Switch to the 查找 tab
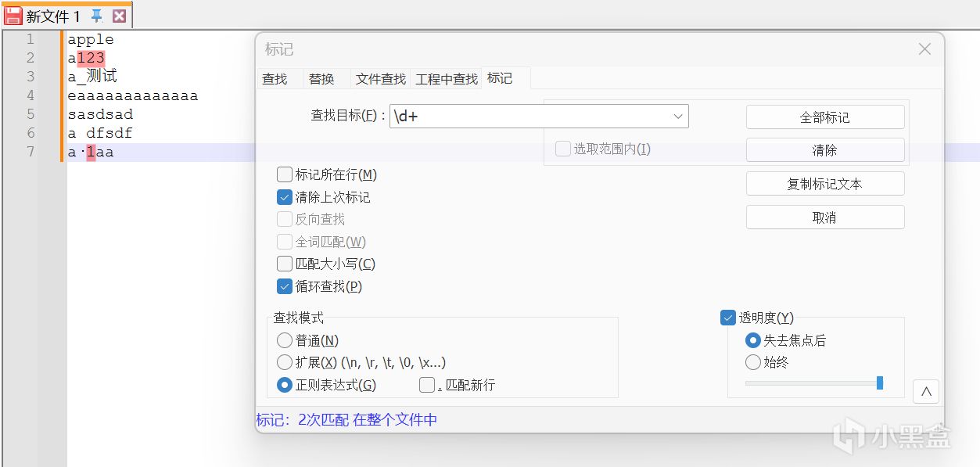Viewport: 980px width, 467px height. [x=275, y=79]
